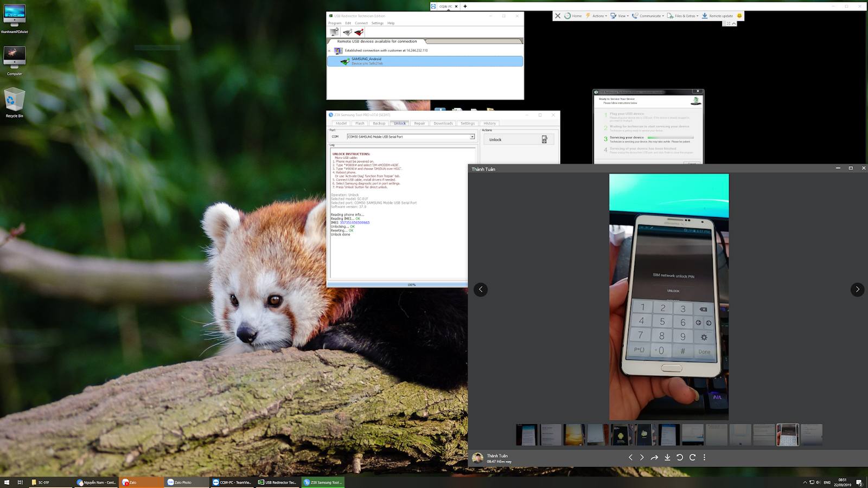Expand the COM port dropdown

(472, 137)
